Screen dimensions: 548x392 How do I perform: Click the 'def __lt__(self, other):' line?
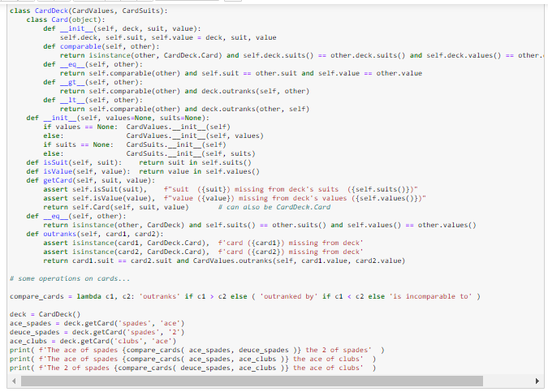93,100
